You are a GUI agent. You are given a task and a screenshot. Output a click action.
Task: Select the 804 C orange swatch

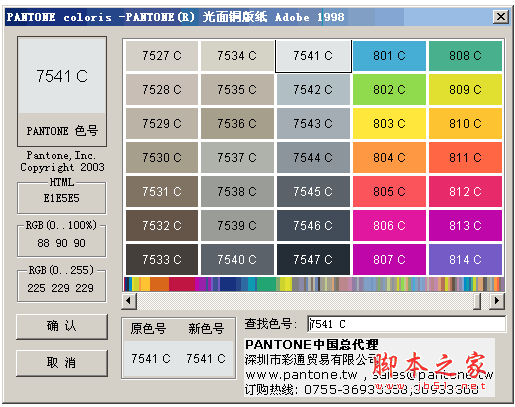click(389, 158)
